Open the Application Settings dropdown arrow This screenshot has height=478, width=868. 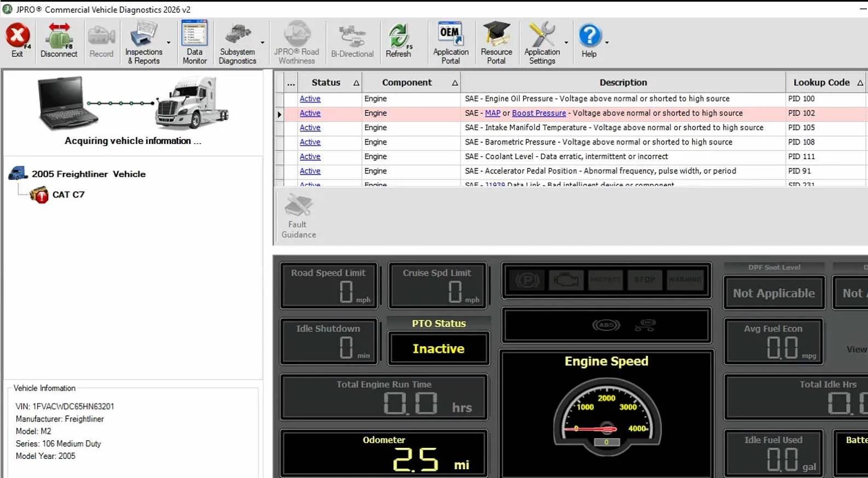coord(566,43)
